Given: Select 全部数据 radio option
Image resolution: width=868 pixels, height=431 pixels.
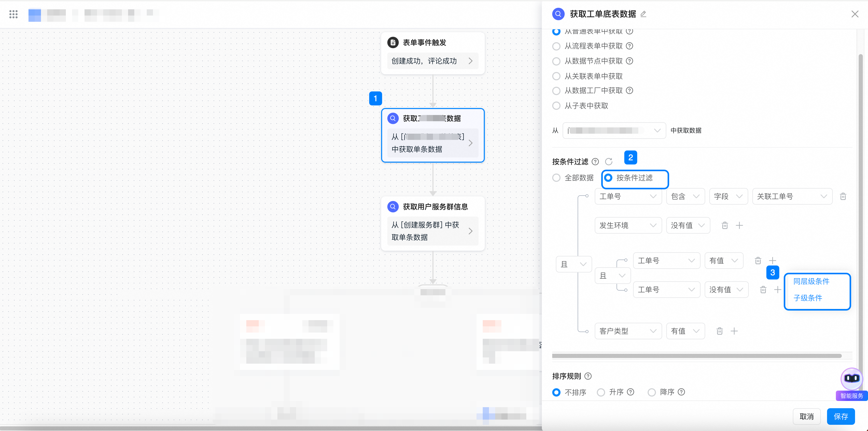Looking at the screenshot, I should pyautogui.click(x=556, y=178).
